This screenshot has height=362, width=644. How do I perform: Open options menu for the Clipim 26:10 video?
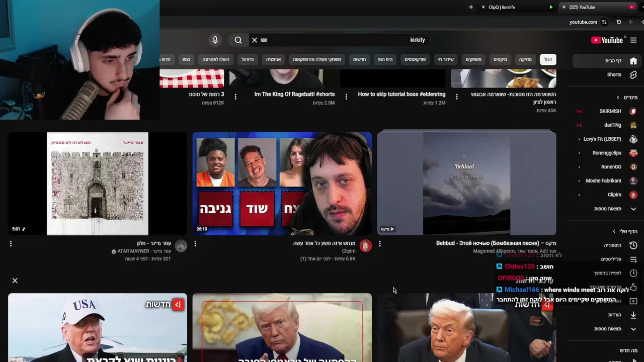195,244
